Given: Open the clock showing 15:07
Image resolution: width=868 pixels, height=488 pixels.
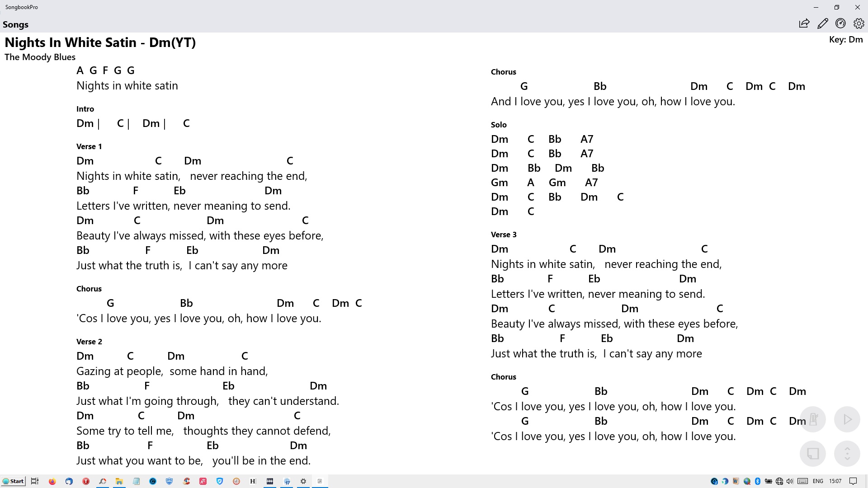Looking at the screenshot, I should tap(835, 481).
